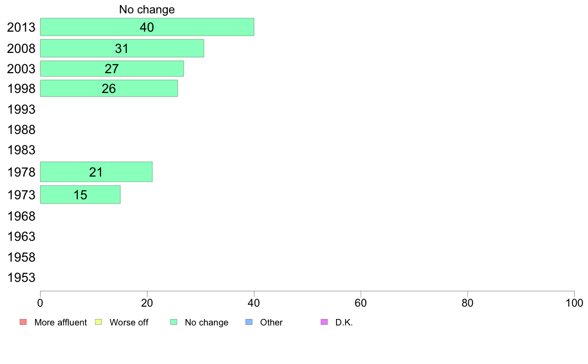
Task: Click the yellow Worse off legend swatch
Action: coord(98,322)
